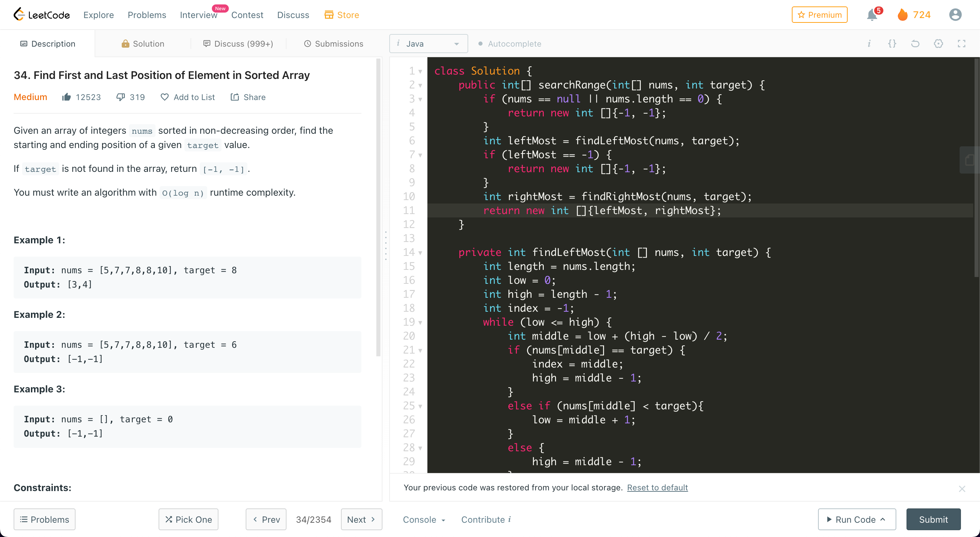
Task: Open the Run Code options chevron
Action: click(x=883, y=519)
